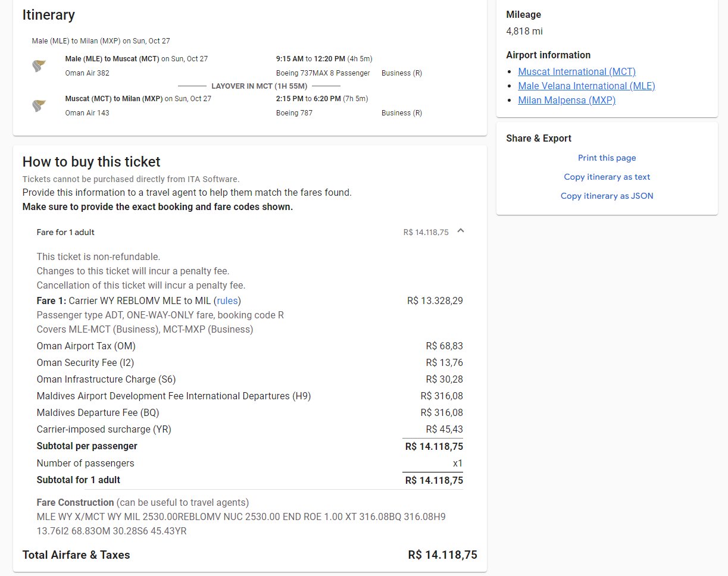Image resolution: width=728 pixels, height=576 pixels.
Task: Click Copy itinerary as JSON
Action: point(607,196)
